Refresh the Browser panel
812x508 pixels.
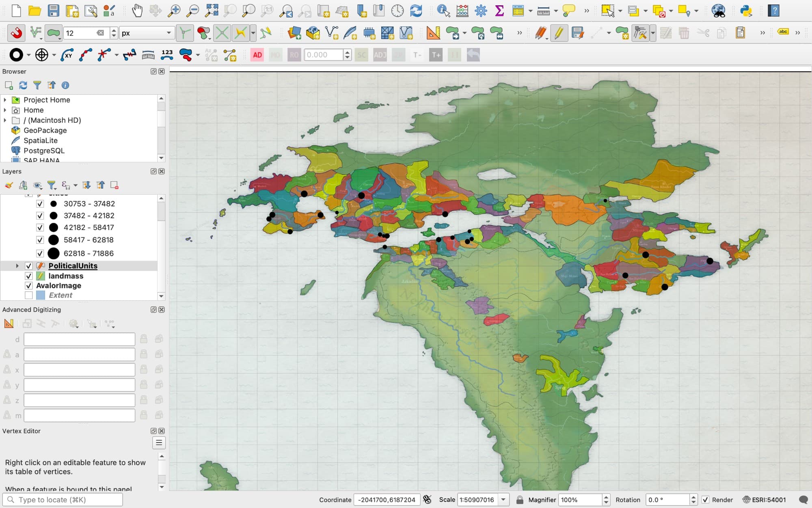[x=23, y=85]
